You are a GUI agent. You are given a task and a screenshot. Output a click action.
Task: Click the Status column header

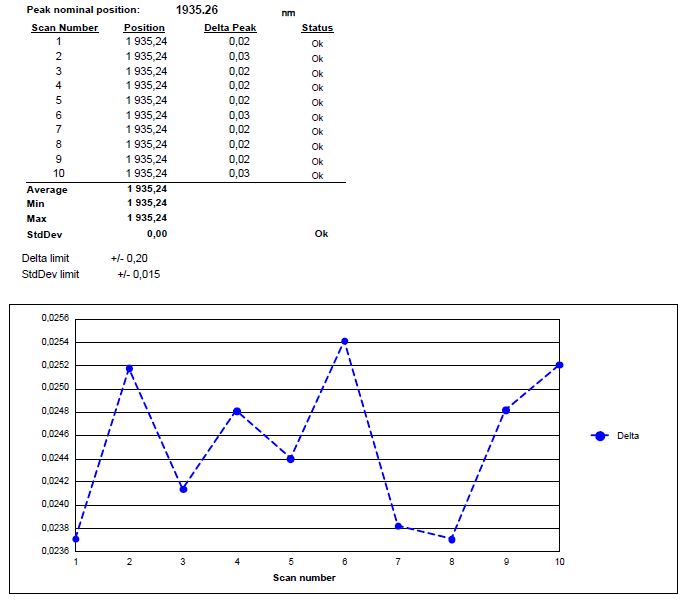[317, 28]
